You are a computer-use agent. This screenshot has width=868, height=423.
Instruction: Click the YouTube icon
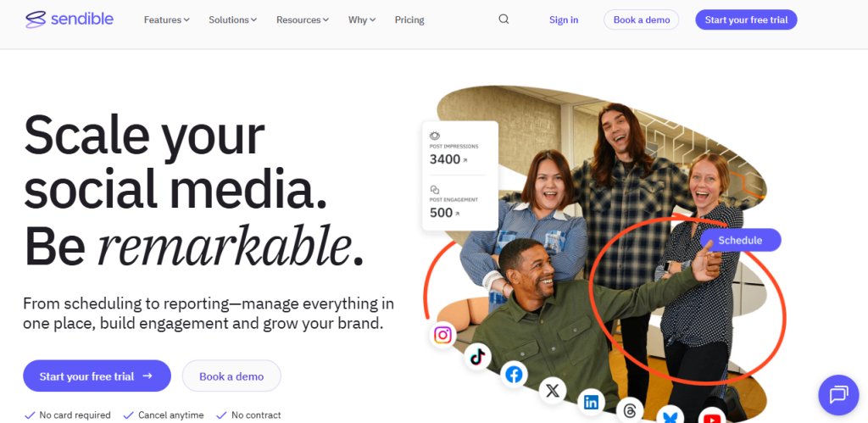tap(712, 416)
